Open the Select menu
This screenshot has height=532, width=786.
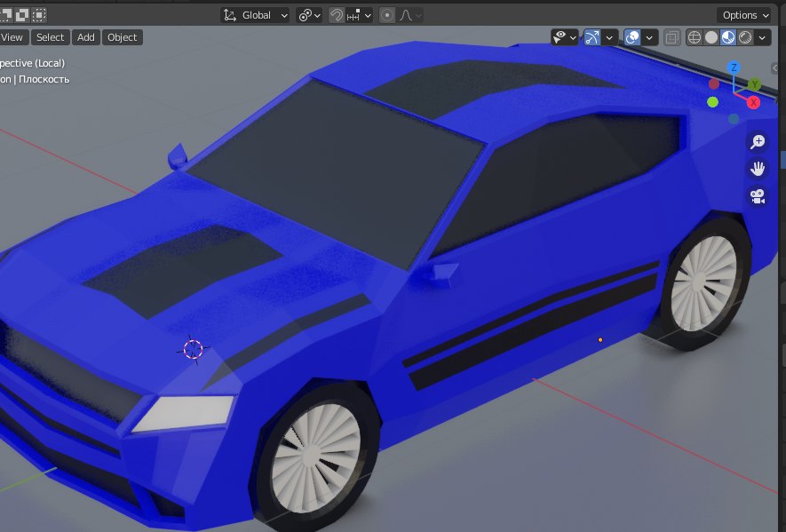(50, 37)
